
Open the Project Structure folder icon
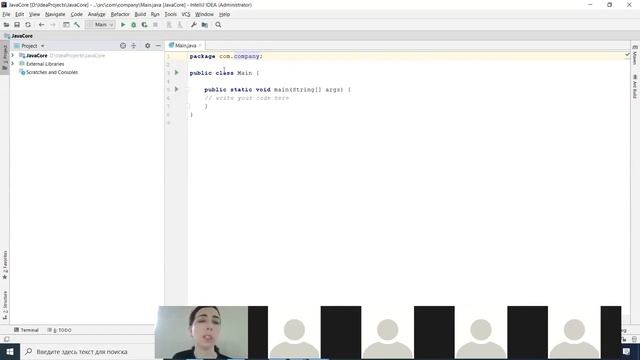tap(204, 25)
